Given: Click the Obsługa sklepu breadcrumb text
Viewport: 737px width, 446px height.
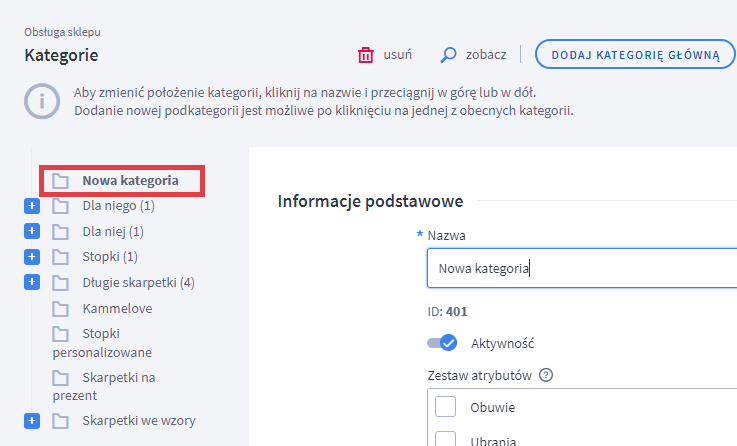Looking at the screenshot, I should [x=62, y=32].
